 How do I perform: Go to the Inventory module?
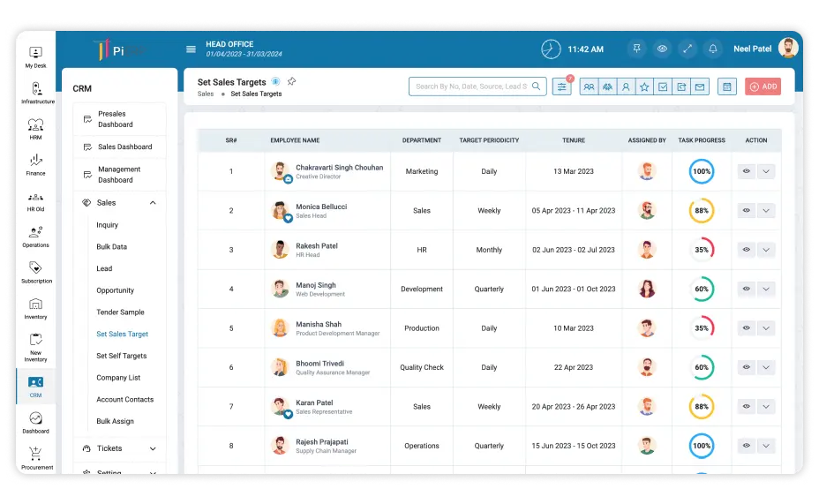click(35, 307)
